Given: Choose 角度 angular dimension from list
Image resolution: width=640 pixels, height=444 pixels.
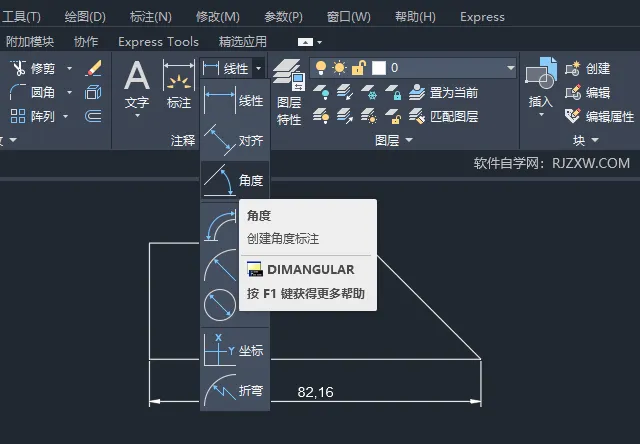Looking at the screenshot, I should 233,180.
